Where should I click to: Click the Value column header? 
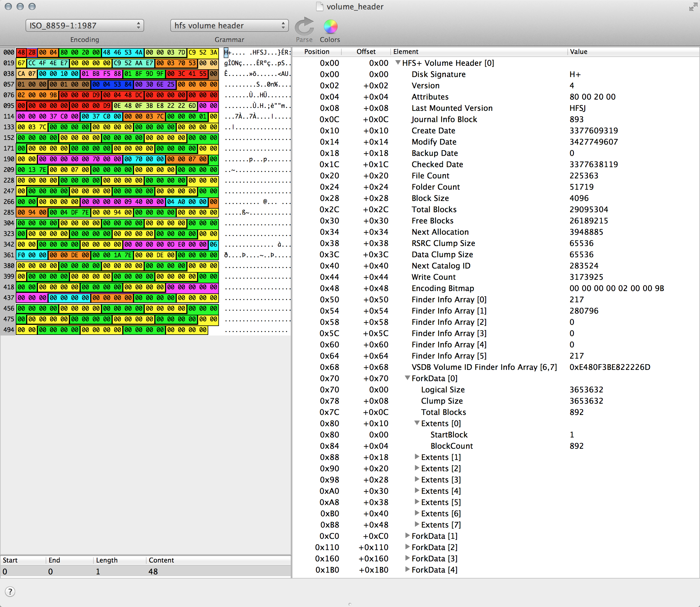pos(578,52)
